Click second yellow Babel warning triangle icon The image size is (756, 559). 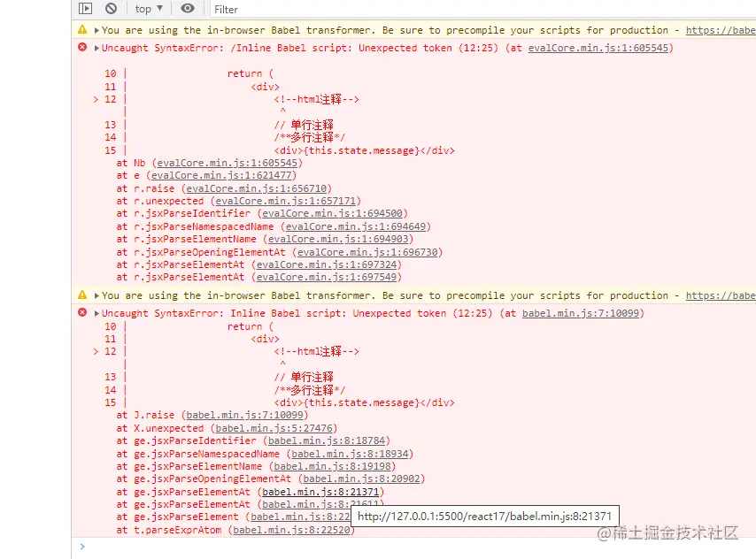click(x=82, y=295)
